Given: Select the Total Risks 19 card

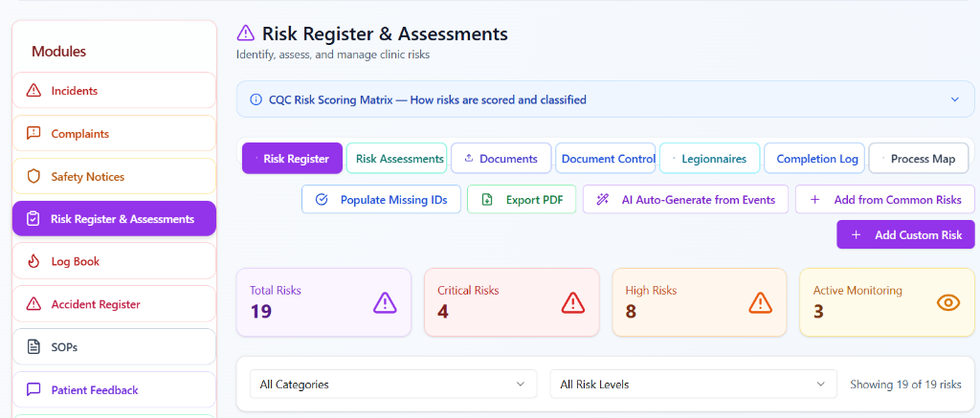Looking at the screenshot, I should tap(323, 302).
